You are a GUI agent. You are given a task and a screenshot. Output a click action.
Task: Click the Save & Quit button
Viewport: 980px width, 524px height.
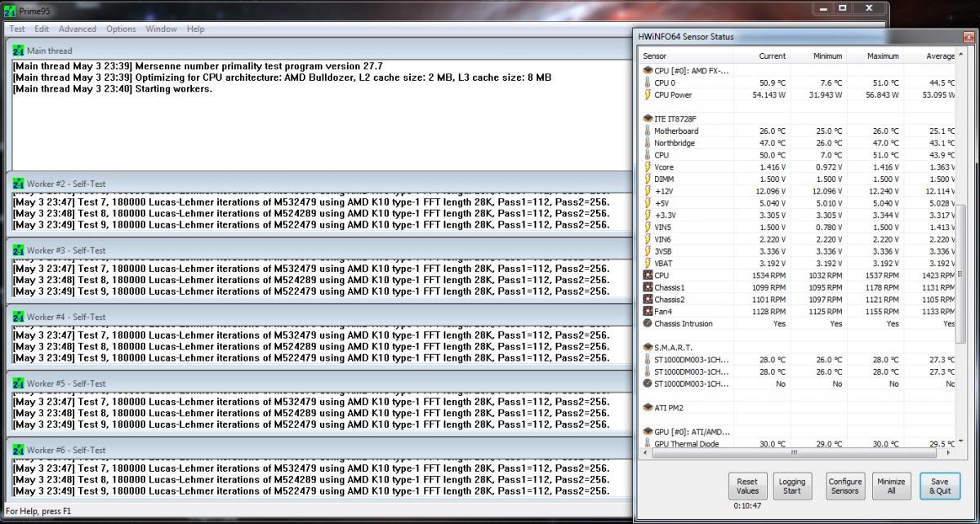tap(939, 486)
